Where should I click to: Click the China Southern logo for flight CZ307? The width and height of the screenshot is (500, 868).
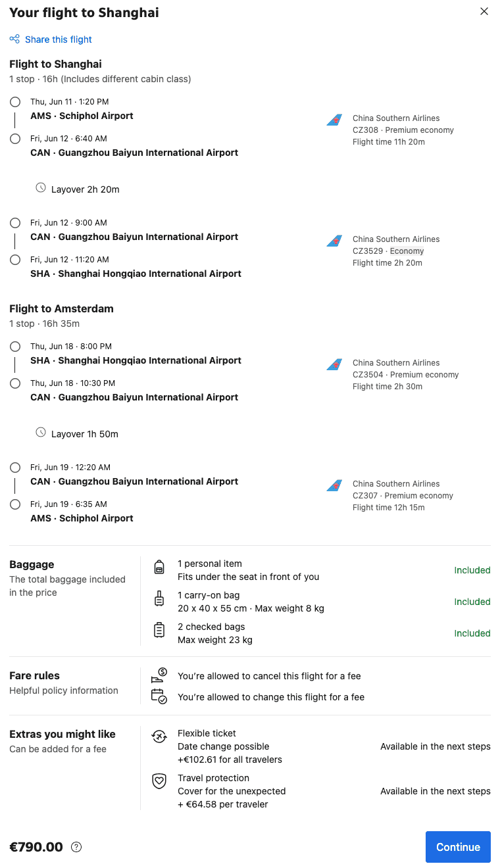tap(334, 485)
